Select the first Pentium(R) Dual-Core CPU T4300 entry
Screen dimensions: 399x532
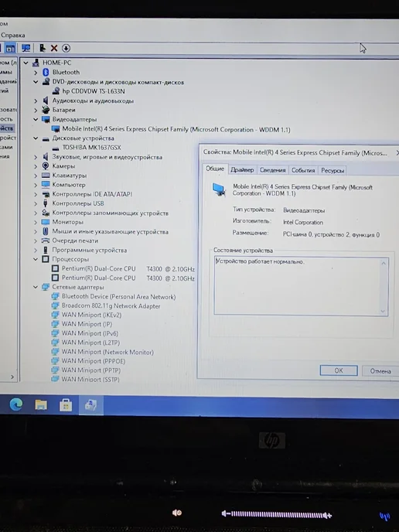[x=128, y=269]
